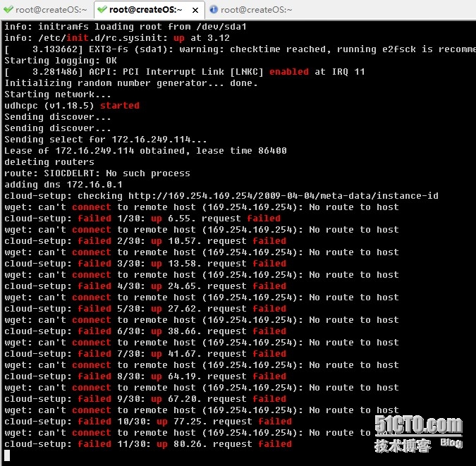
Task: Click the 'Lease of 172.16.249.114 obtained' line
Action: (x=145, y=151)
